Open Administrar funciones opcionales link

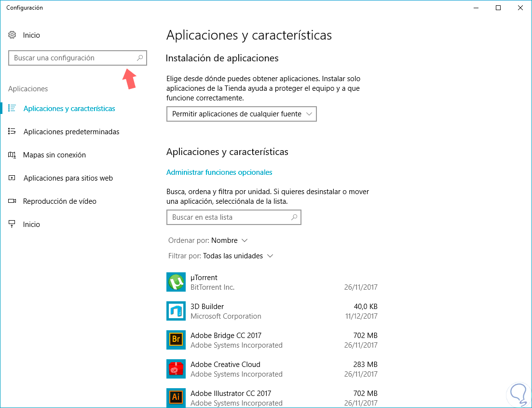[219, 172]
